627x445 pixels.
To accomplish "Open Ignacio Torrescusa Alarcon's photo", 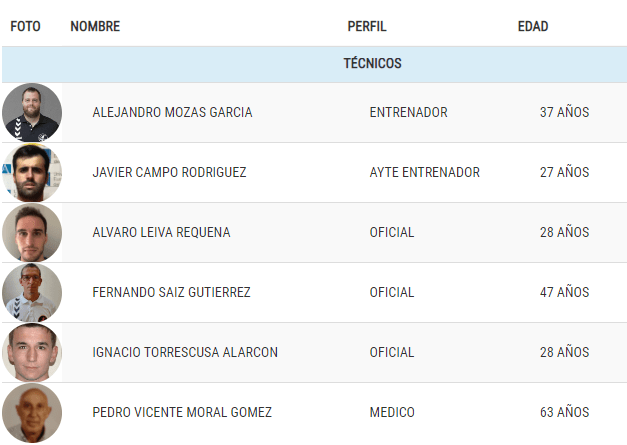I will click(32, 352).
